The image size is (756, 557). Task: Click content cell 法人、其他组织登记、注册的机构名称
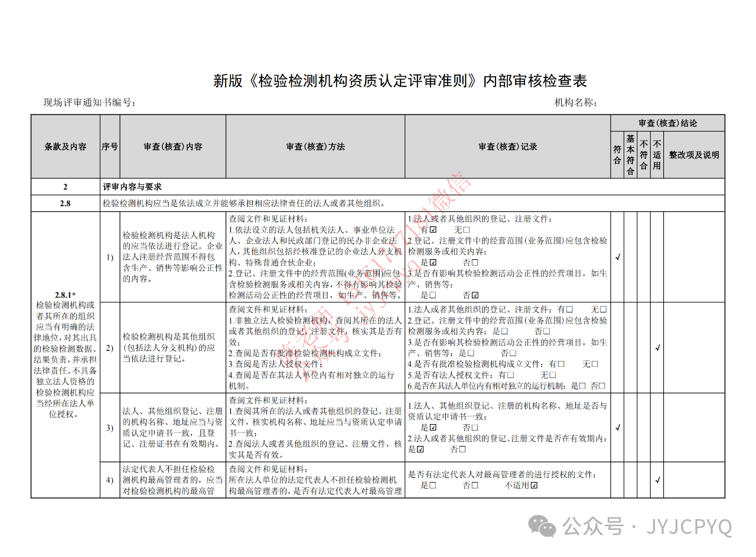click(x=173, y=427)
